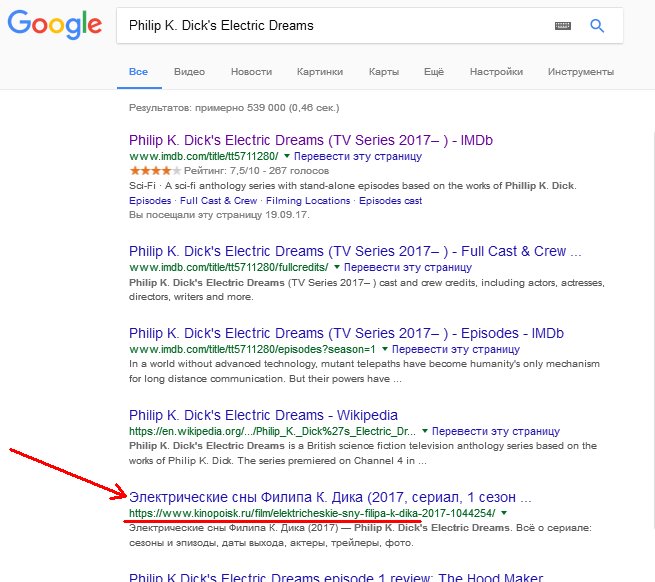Open the Ещё menu
This screenshot has width=655, height=582.
[434, 72]
